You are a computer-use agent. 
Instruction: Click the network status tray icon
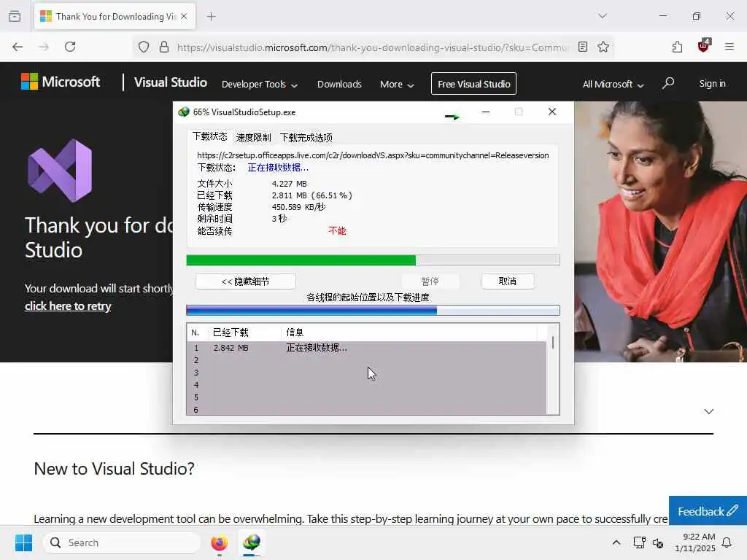click(x=639, y=542)
